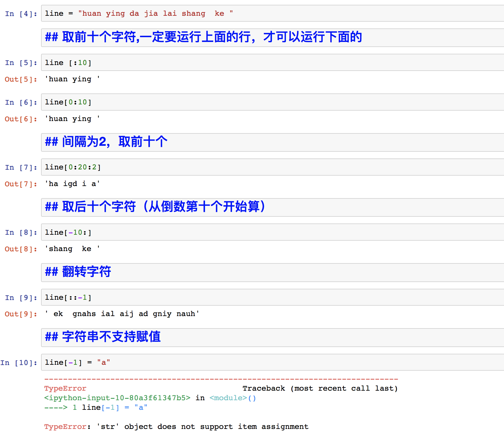Click the "<module>()" text in the traceback
Screen dimensions: 504x443
[233, 398]
